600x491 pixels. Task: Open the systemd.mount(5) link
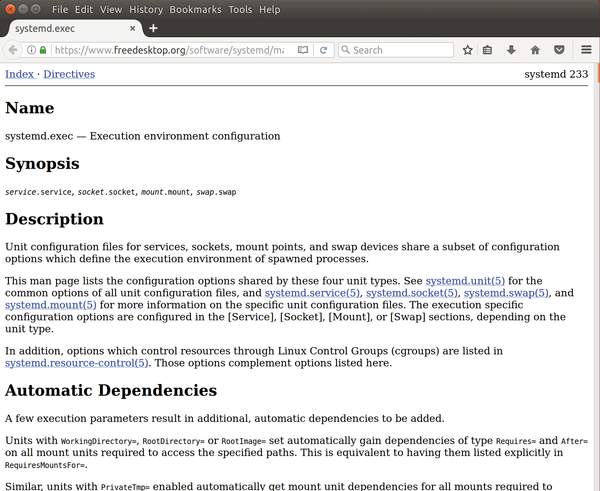51,305
